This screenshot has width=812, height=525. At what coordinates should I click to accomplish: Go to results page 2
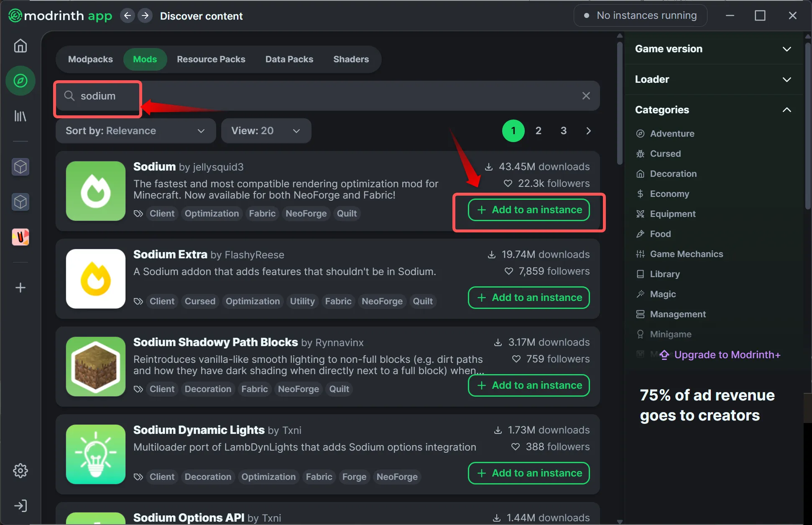(x=538, y=131)
